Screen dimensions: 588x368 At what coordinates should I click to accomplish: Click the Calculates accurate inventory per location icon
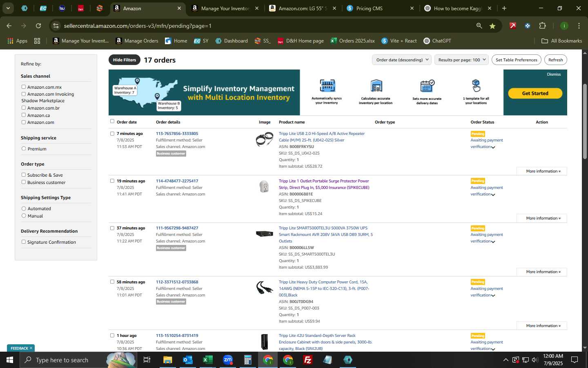click(376, 86)
